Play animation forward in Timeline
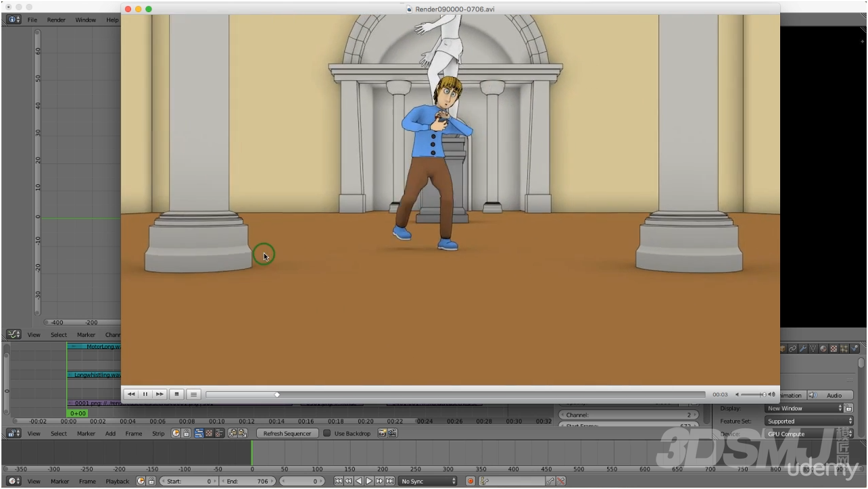 tap(369, 481)
